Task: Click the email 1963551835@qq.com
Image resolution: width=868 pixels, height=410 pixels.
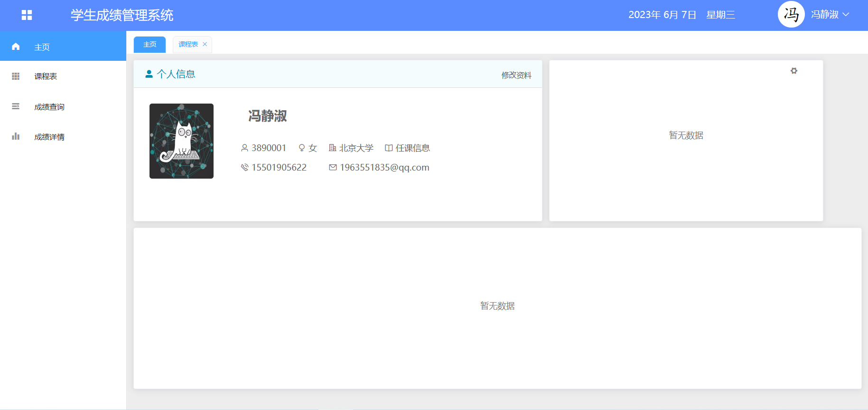Action: point(385,167)
